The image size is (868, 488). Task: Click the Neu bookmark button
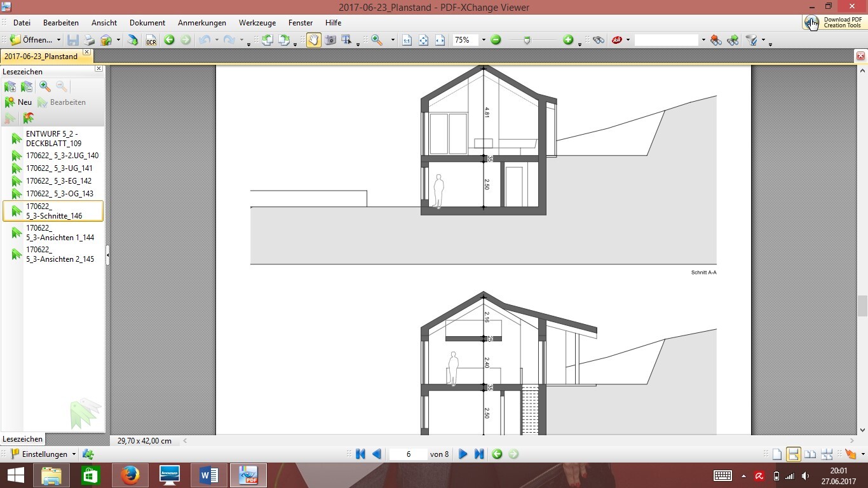(18, 102)
